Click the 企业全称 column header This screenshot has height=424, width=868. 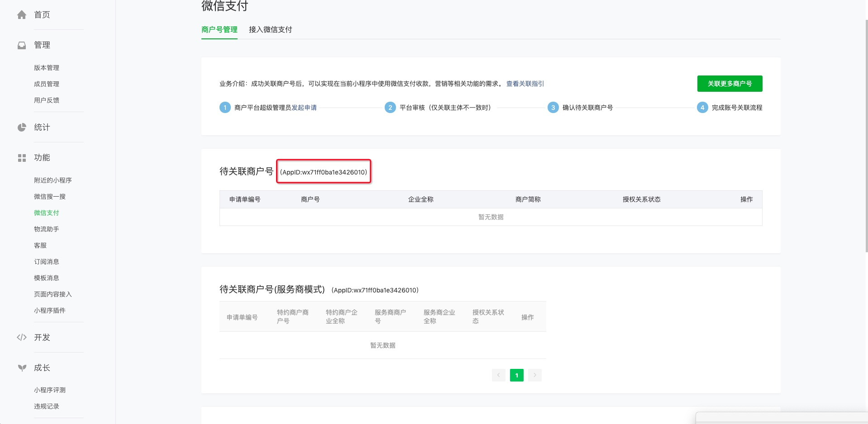point(421,199)
